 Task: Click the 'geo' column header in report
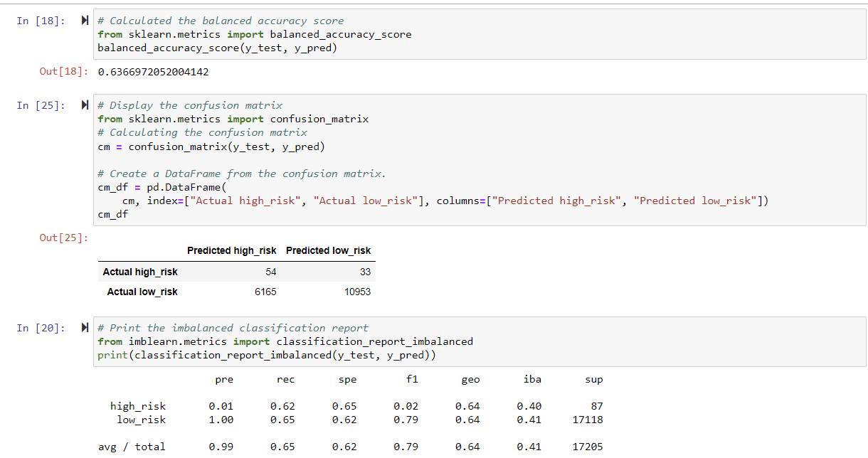(x=470, y=380)
